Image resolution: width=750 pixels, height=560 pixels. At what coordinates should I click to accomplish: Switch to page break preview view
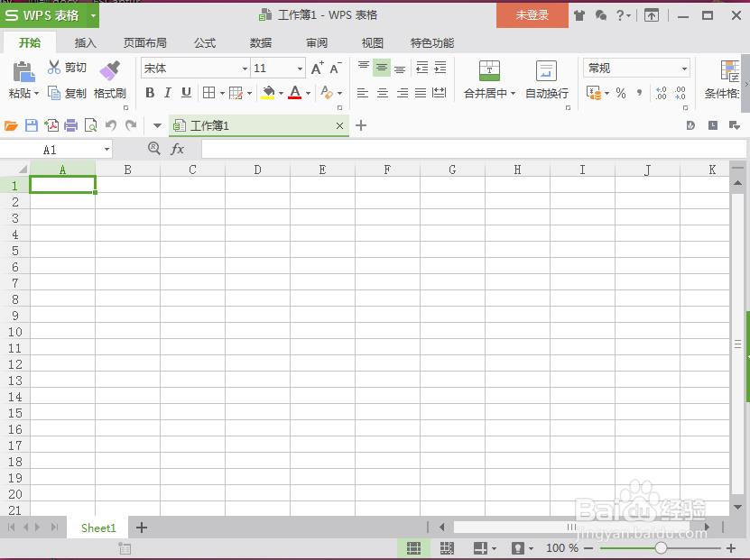[446, 547]
